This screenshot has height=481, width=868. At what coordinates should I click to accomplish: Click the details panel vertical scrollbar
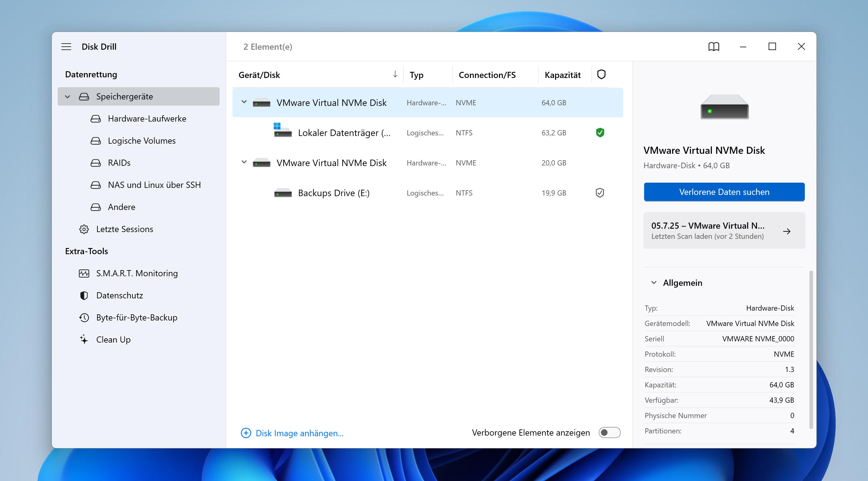pyautogui.click(x=811, y=349)
